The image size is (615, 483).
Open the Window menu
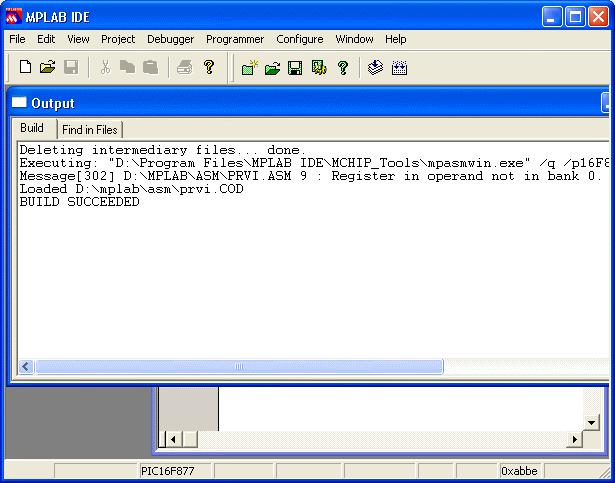pos(354,39)
